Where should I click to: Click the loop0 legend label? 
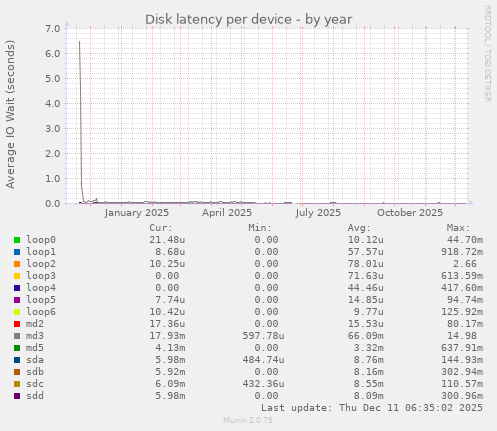pyautogui.click(x=41, y=240)
